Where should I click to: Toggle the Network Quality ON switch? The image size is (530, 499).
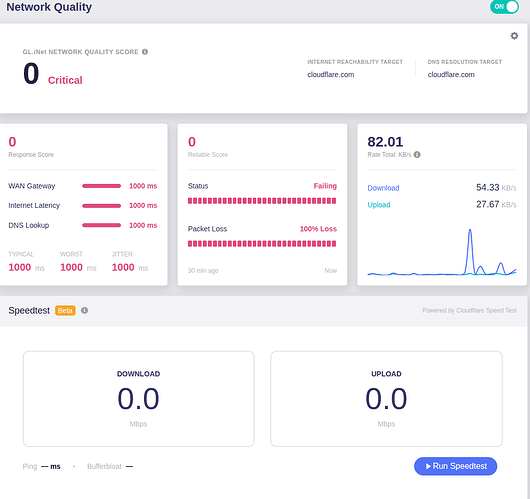504,7
